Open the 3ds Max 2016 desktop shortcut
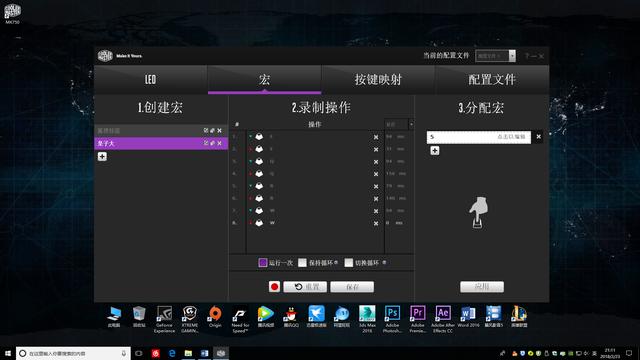640x360 pixels. tap(367, 319)
